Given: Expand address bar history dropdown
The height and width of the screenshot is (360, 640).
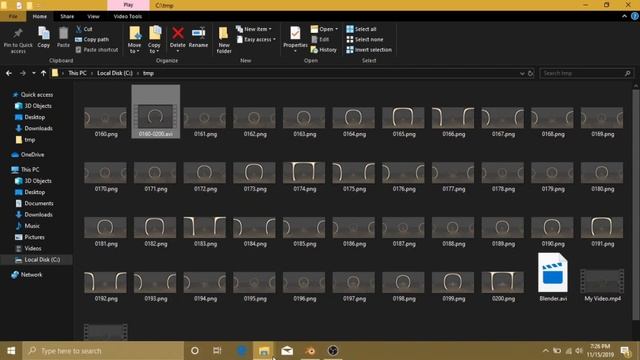Looking at the screenshot, I should click(x=522, y=73).
